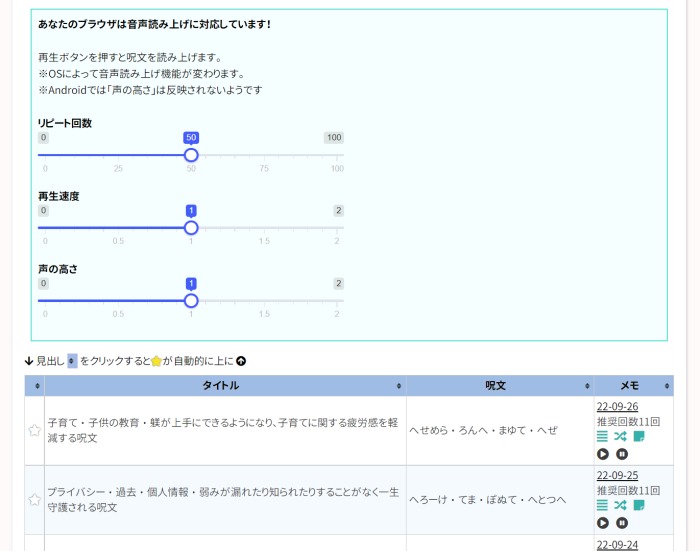Screen dimensions: 700x551
Task: Play the 22-09-26 spell audio
Action: [x=602, y=454]
